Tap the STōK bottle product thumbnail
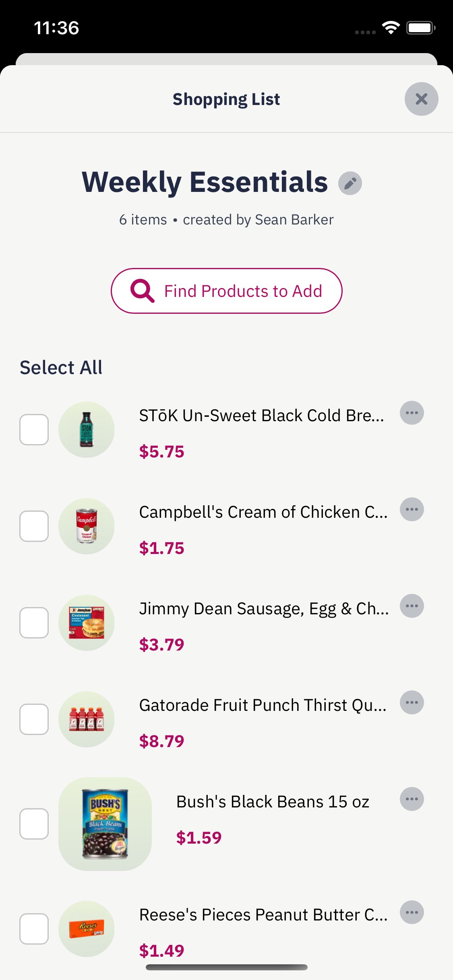Viewport: 453px width, 980px height. click(x=87, y=430)
